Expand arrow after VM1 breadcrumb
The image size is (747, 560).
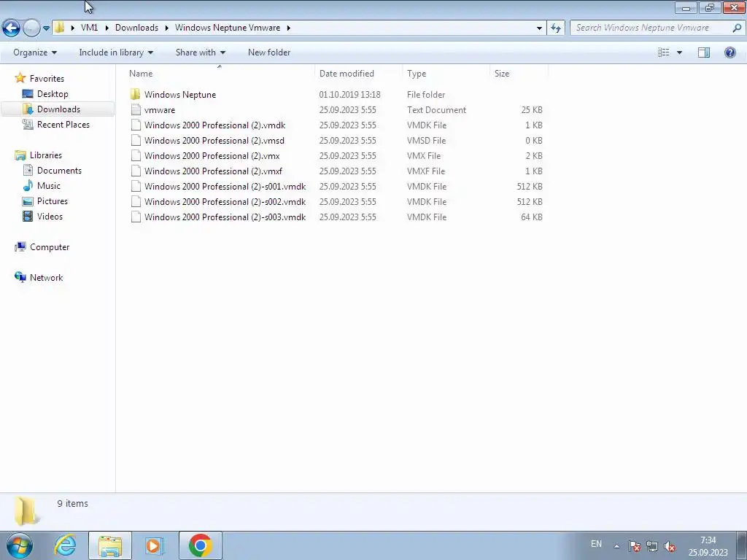(107, 28)
